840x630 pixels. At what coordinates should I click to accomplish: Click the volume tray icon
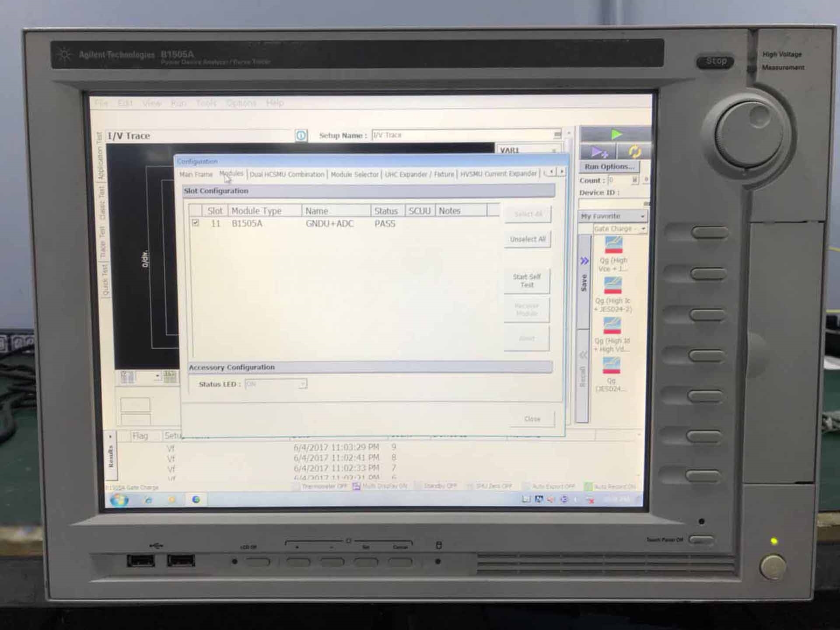[x=551, y=499]
